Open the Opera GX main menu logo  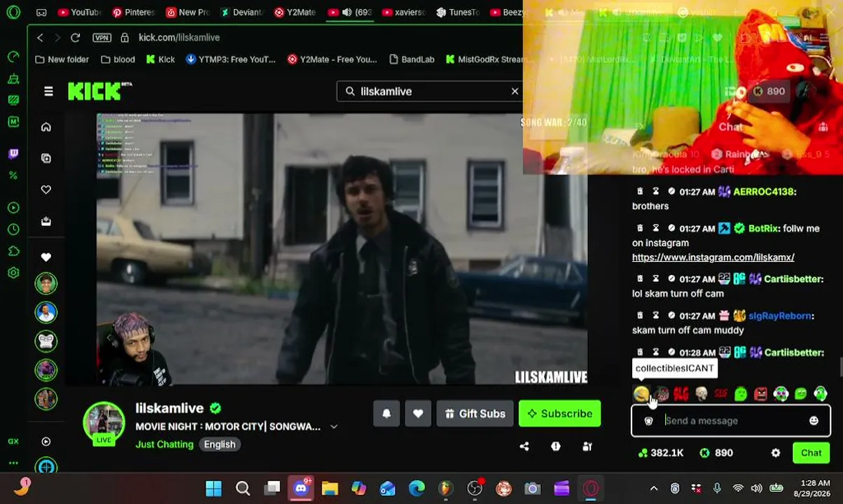coord(13,12)
